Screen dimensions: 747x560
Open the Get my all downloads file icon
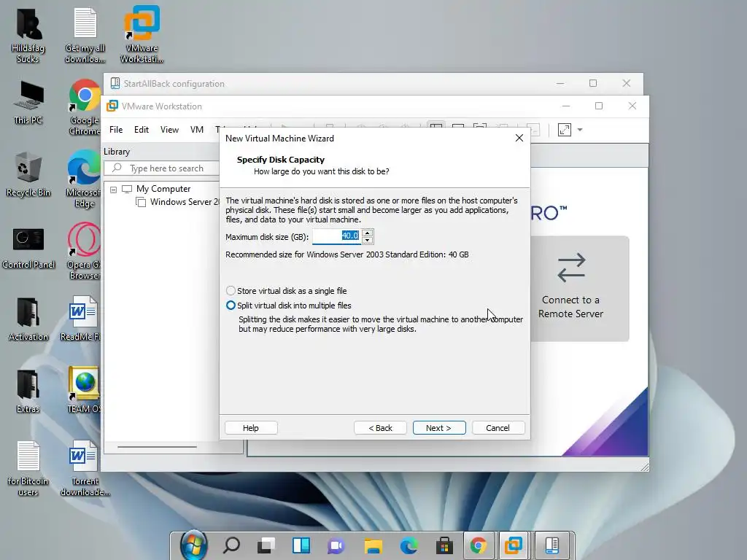coord(85,35)
